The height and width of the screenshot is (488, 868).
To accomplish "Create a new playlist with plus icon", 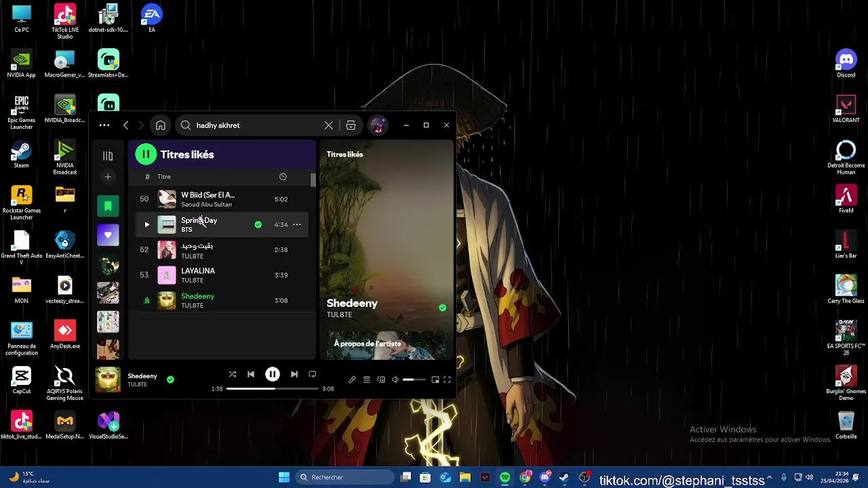I will [108, 177].
